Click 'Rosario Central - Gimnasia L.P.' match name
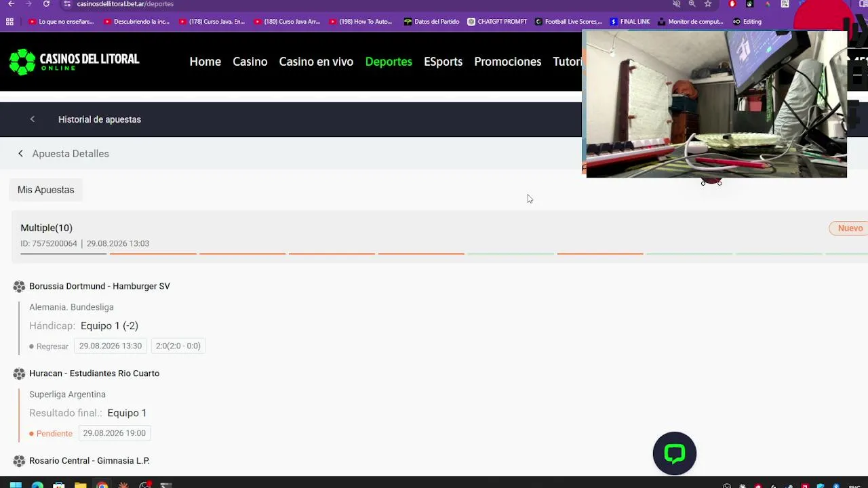Viewport: 868px width, 488px height. (x=90, y=461)
